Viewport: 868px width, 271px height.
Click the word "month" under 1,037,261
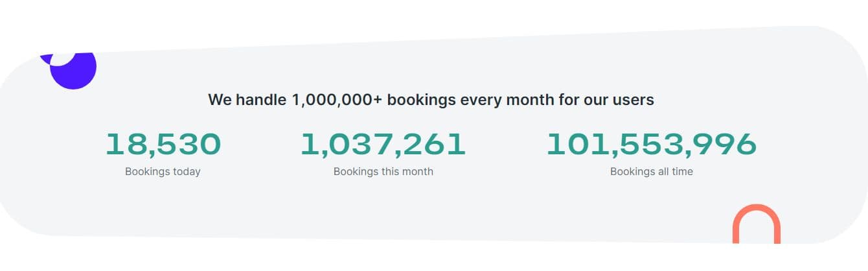pos(418,172)
